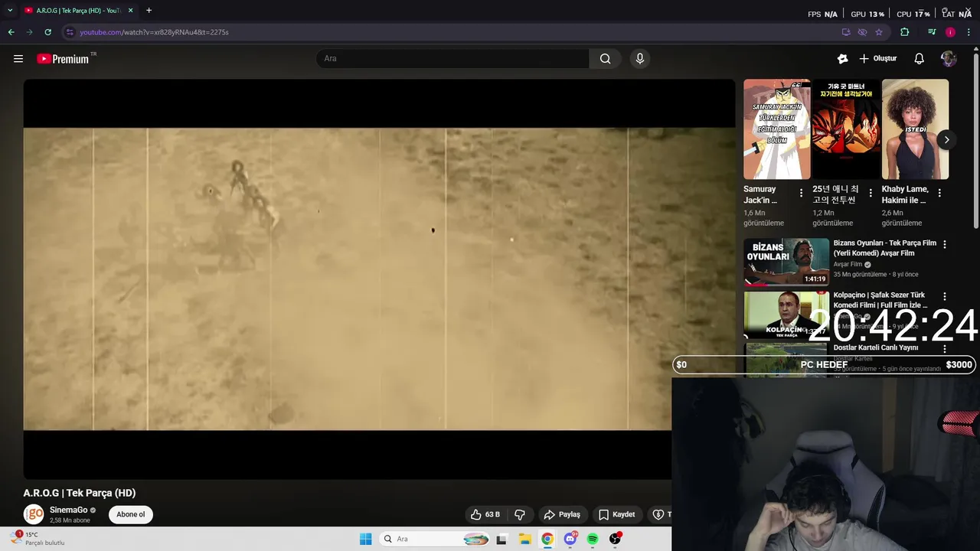Viewport: 980px width, 551px height.
Task: Open the notifications bell
Action: 919,58
